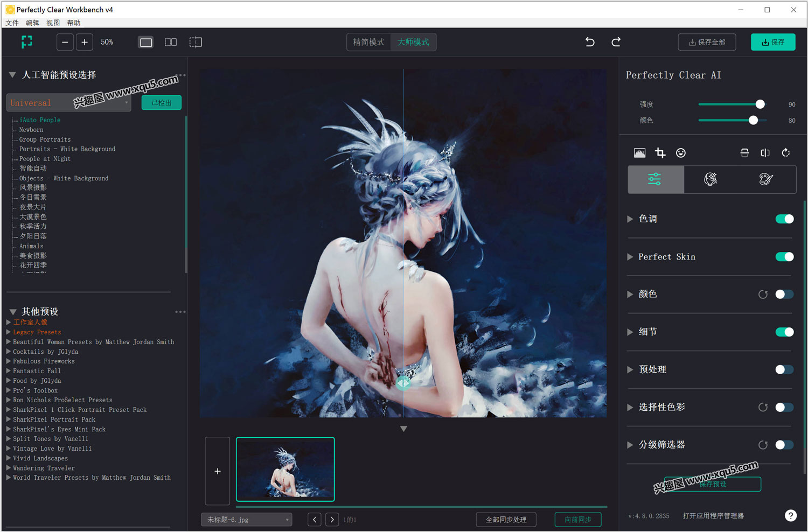Select the image thumbnail in filmstrip

point(285,469)
